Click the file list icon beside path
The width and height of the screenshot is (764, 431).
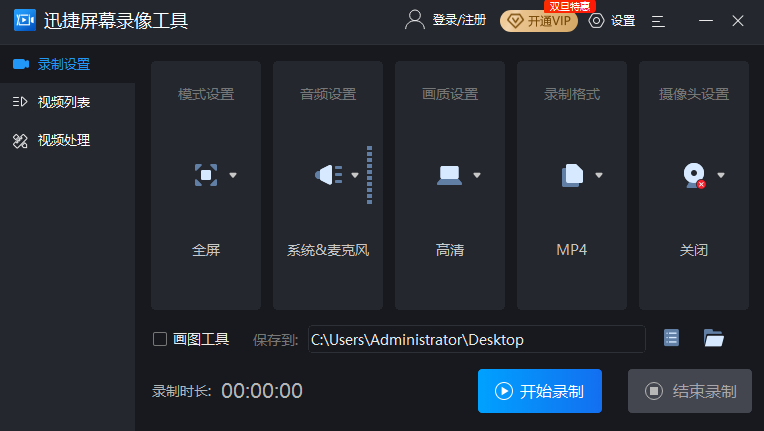pyautogui.click(x=671, y=338)
